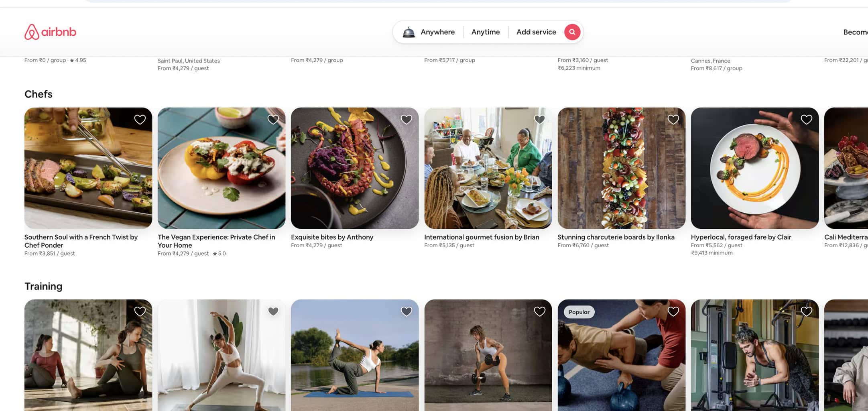This screenshot has width=868, height=411.
Task: Save Southern Soul with a French Twist to wishlist
Action: click(140, 120)
